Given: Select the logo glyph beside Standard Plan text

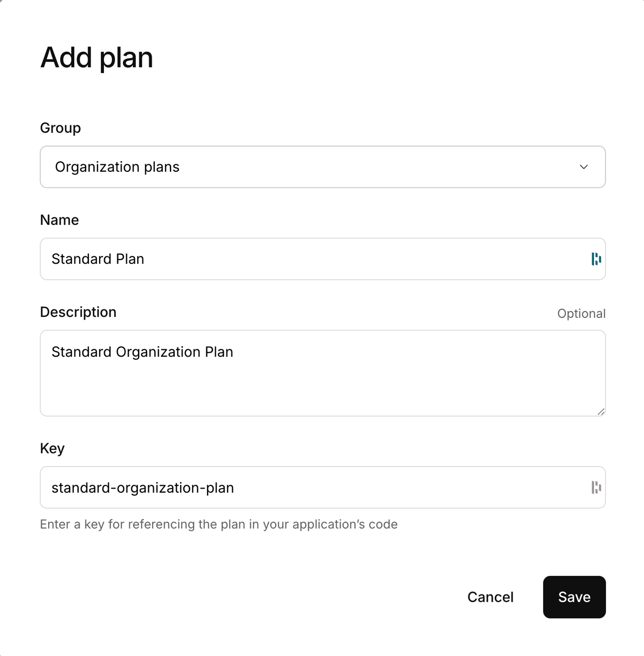Looking at the screenshot, I should [597, 259].
